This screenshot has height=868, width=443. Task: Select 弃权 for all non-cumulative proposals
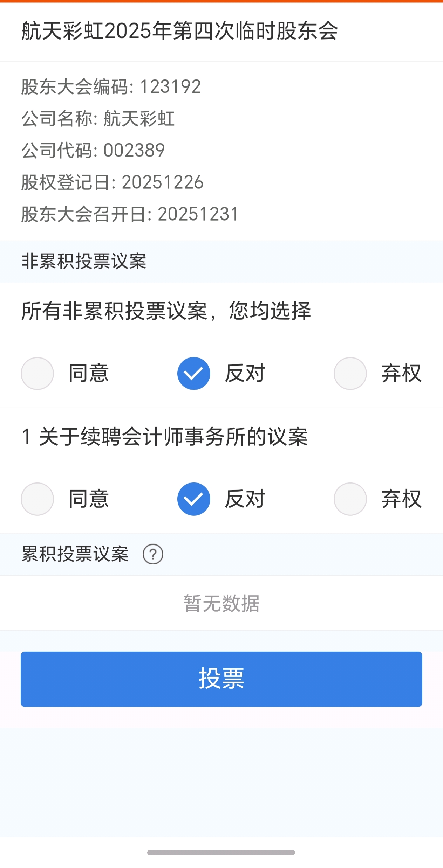(350, 373)
